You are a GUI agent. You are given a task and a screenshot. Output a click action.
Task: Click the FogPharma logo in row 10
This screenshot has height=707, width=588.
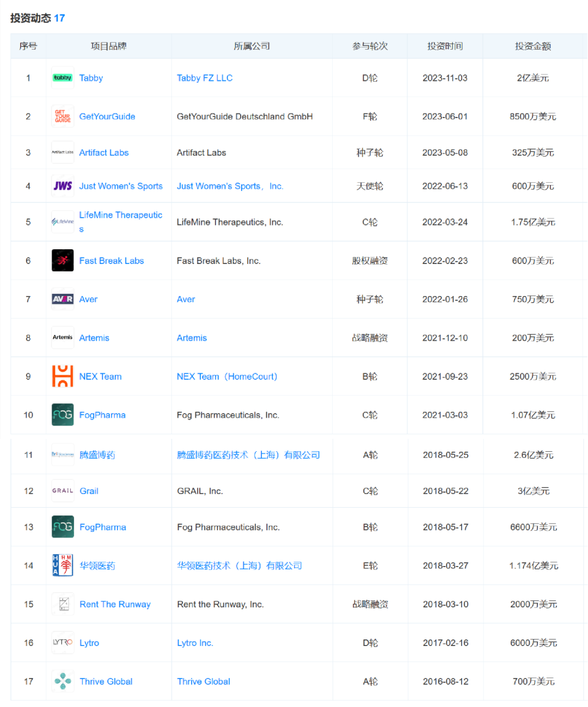point(63,415)
